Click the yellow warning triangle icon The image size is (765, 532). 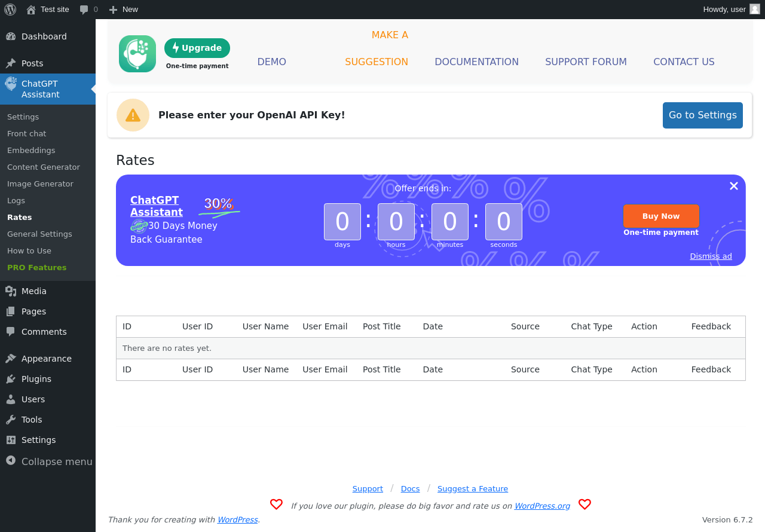(133, 115)
